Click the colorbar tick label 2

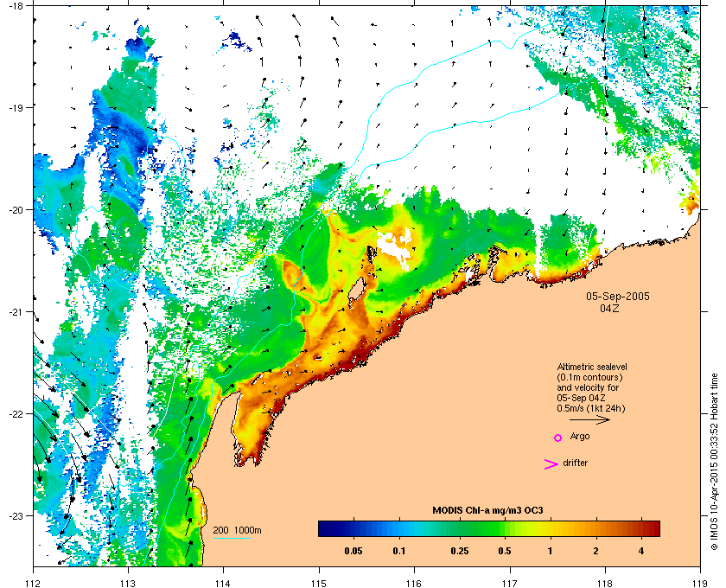click(x=595, y=551)
